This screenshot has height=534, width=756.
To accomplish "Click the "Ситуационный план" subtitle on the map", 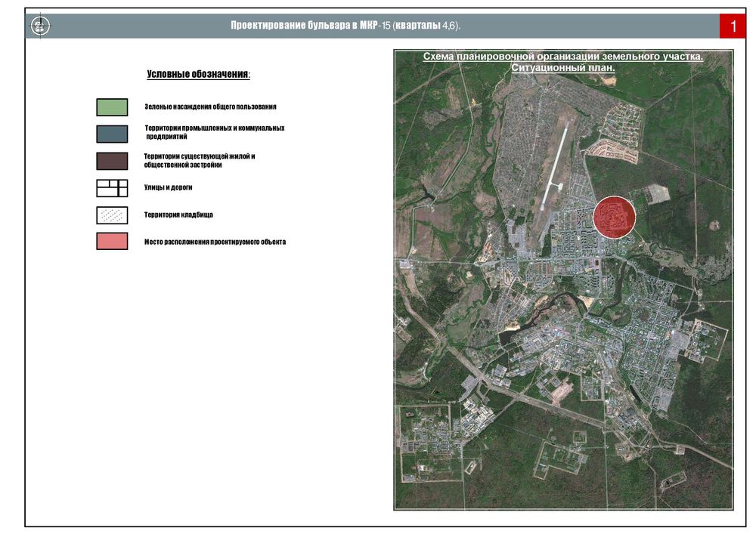I will (x=562, y=68).
